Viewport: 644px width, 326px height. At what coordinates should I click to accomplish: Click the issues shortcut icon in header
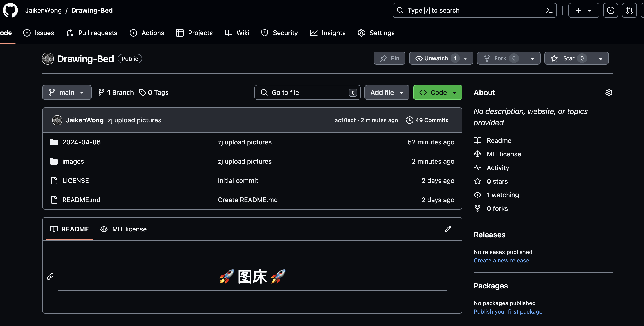tap(610, 10)
